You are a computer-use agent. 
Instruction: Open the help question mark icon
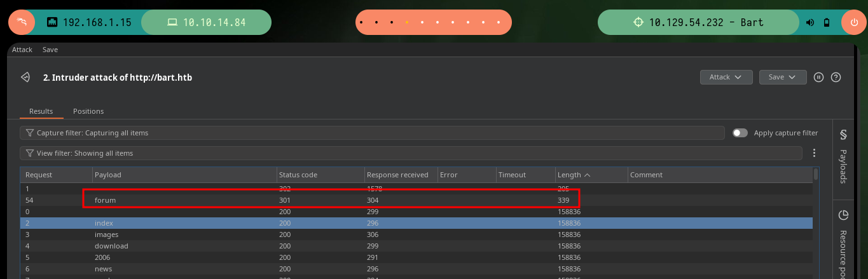(x=836, y=78)
